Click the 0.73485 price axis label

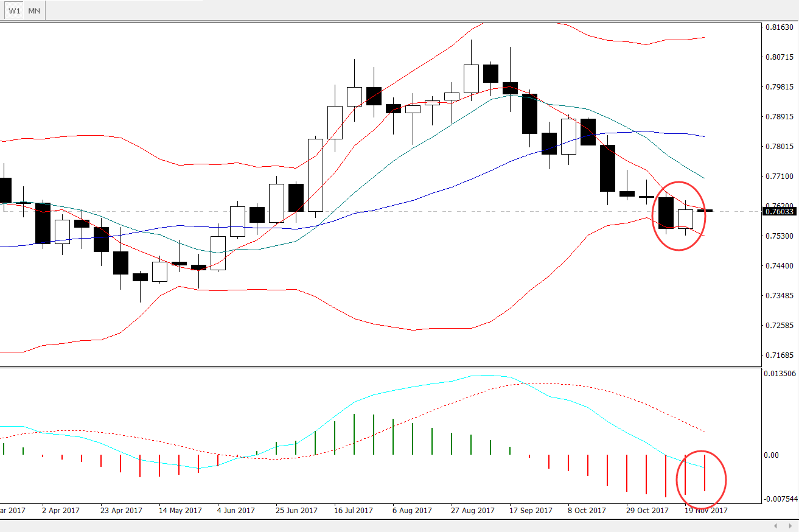click(781, 296)
